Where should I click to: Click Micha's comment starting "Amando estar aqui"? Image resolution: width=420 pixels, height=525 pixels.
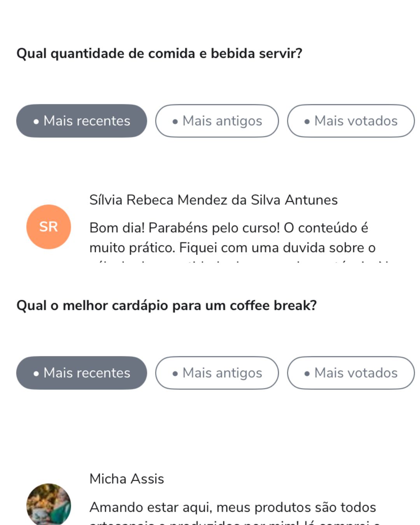[233, 507]
